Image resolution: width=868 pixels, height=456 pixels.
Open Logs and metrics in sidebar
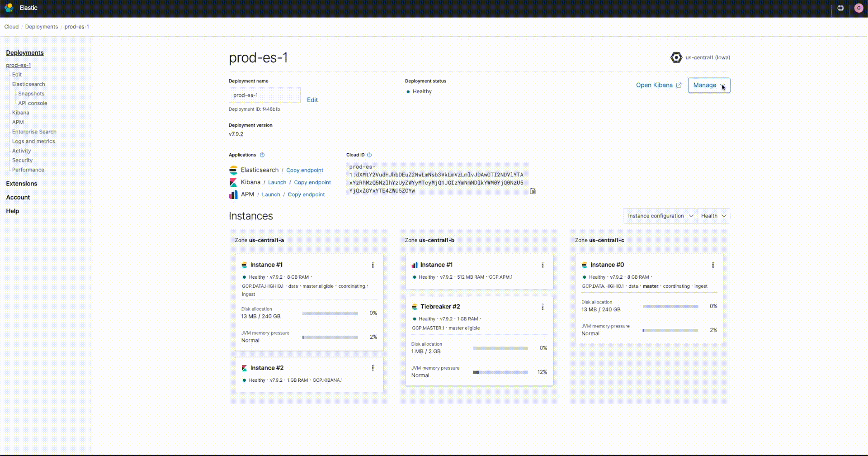tap(33, 141)
